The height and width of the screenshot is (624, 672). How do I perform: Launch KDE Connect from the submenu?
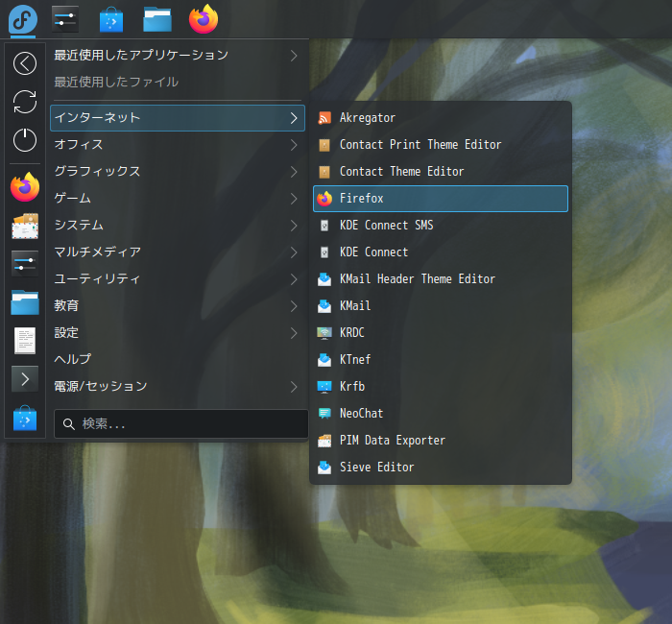[441, 252]
